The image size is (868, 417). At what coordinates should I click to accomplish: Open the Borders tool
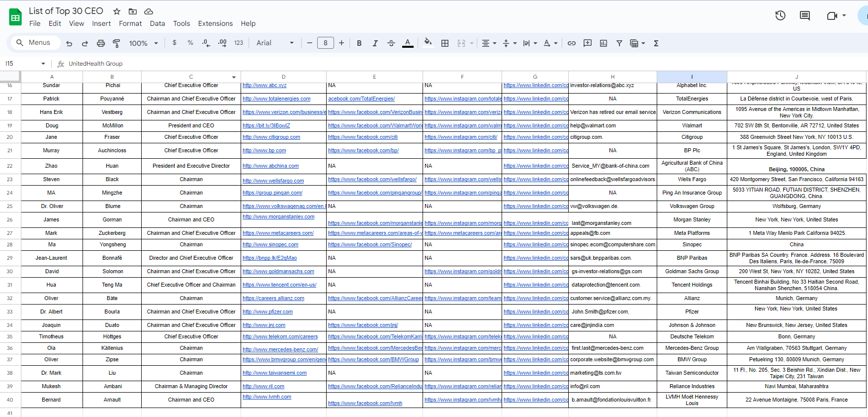[445, 43]
